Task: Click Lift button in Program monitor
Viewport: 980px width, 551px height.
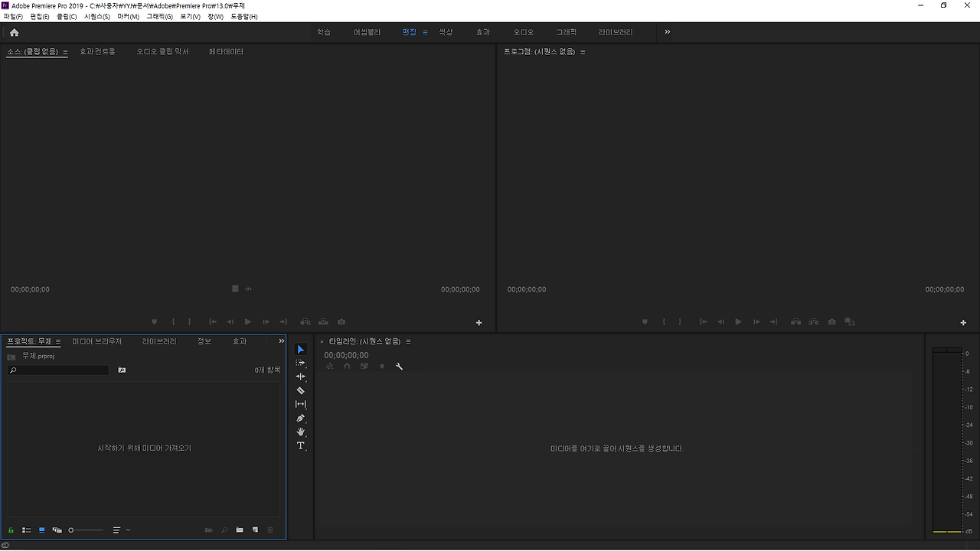Action: pos(796,322)
